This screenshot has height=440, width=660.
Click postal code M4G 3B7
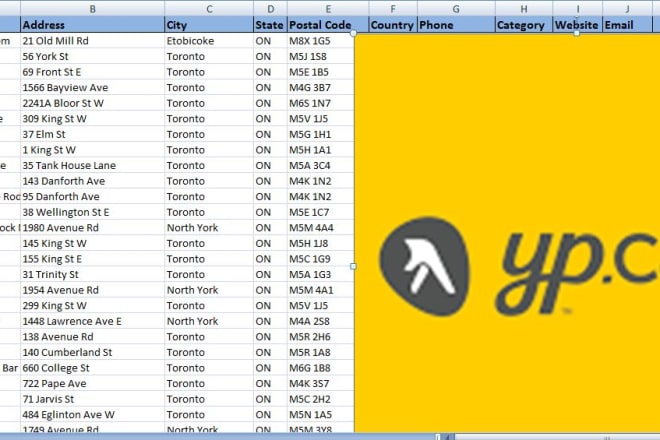click(x=320, y=88)
